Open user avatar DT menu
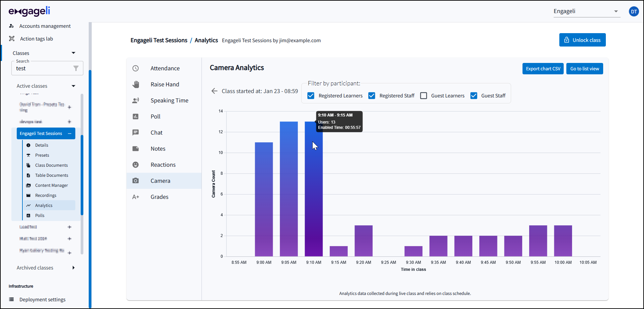Screen dimensions: 644x309 pos(634,11)
